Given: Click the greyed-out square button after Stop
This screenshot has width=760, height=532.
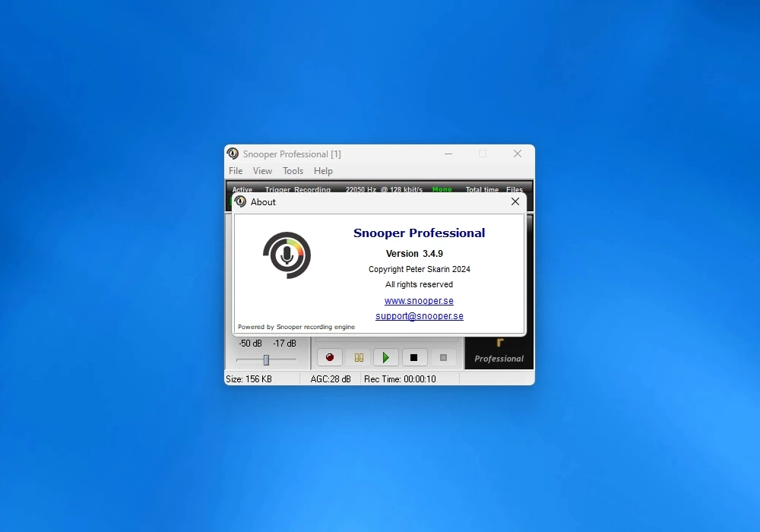Looking at the screenshot, I should [x=443, y=357].
